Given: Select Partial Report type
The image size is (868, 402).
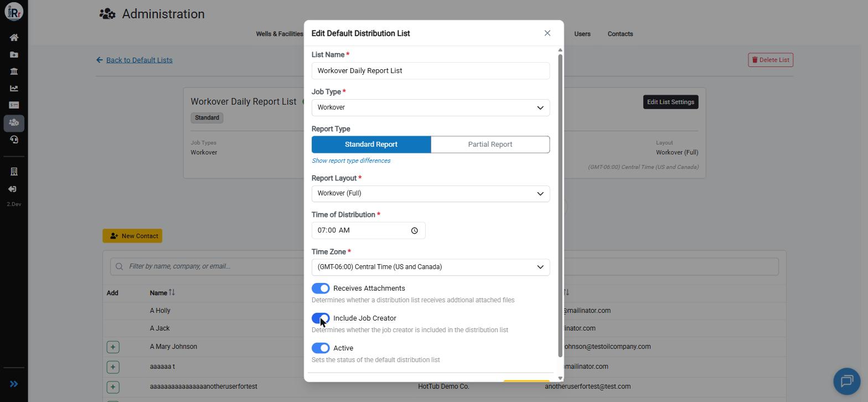Looking at the screenshot, I should (490, 145).
